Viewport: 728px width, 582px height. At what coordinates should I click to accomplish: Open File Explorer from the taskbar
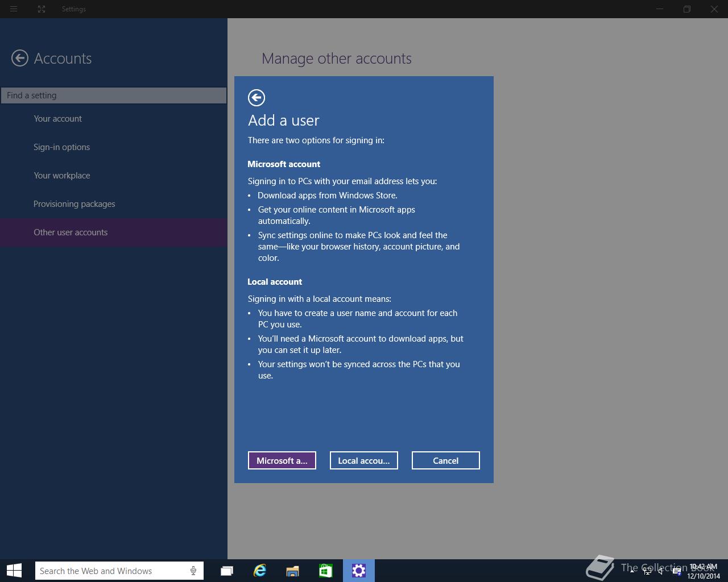click(x=292, y=571)
